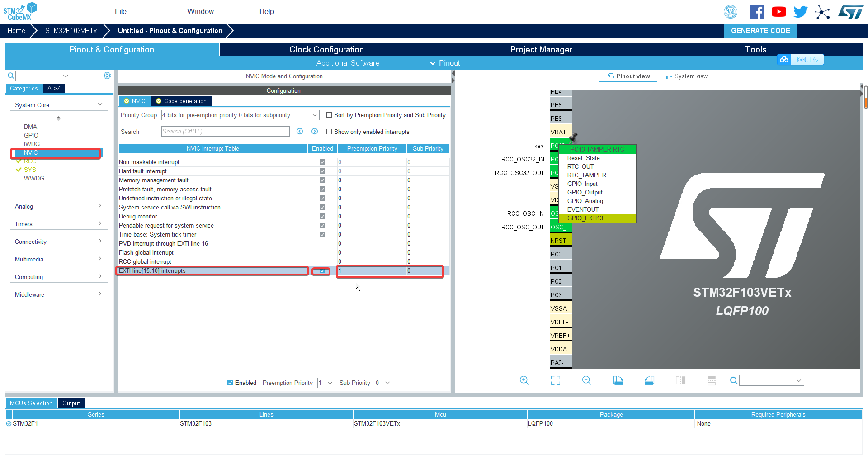Open the Preemption Priority dropdown at bottom
868x460 pixels.
[x=326, y=383]
